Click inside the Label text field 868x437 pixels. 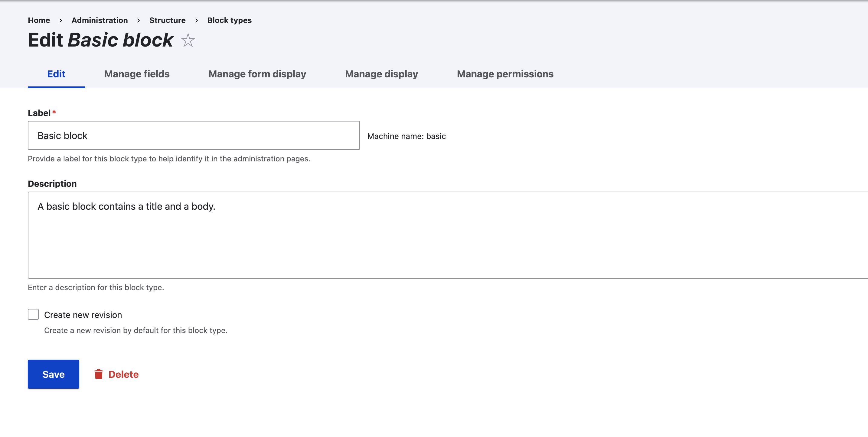click(194, 135)
